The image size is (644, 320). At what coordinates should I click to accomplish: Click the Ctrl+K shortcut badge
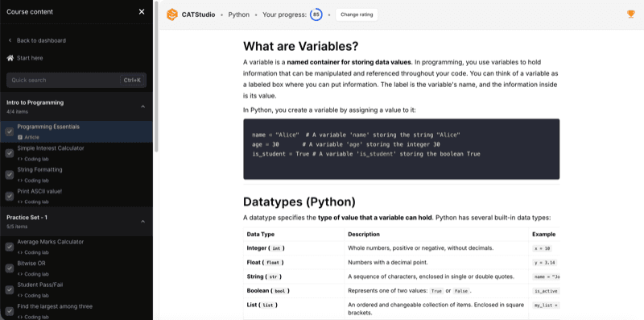coord(132,81)
